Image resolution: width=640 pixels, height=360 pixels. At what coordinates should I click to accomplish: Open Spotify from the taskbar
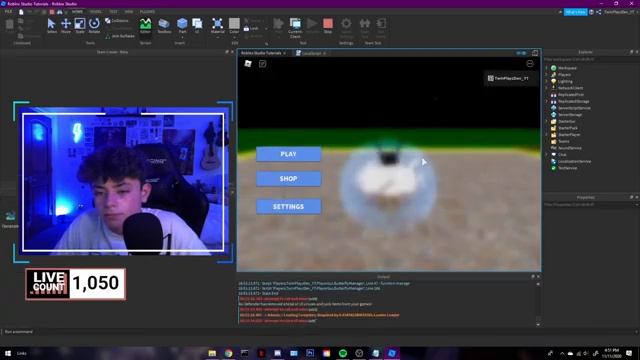(x=343, y=353)
